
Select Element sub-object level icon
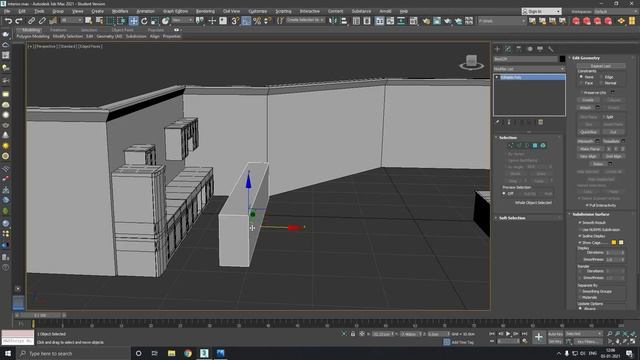[543, 145]
